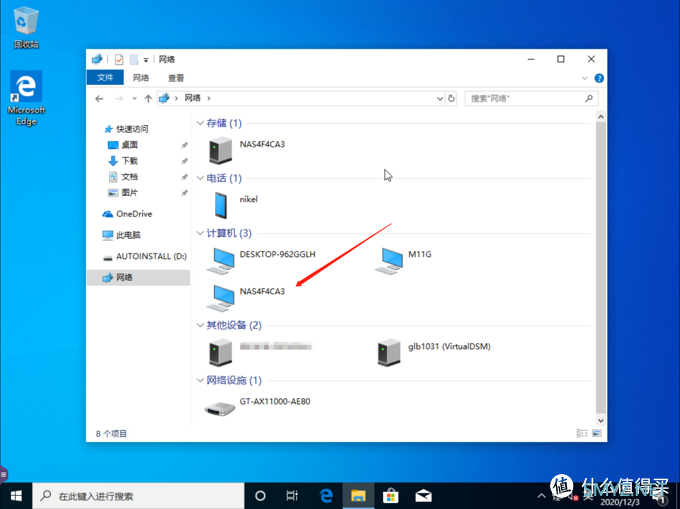Open OneDrive in navigation pane
Image resolution: width=680 pixels, height=509 pixels.
coord(127,214)
